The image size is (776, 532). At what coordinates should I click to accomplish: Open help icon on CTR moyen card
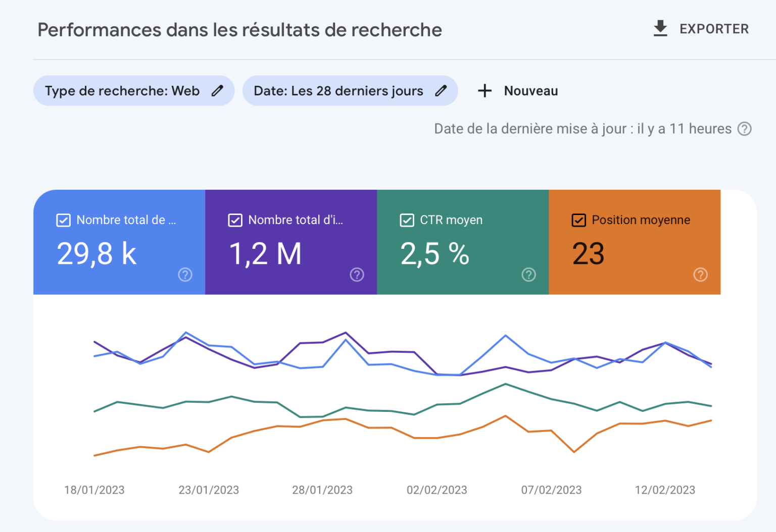click(528, 275)
